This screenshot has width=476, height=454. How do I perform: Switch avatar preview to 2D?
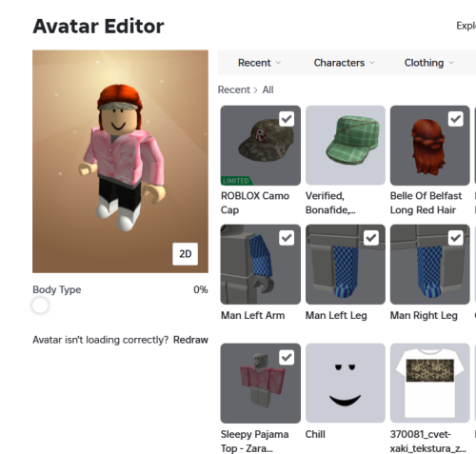point(186,254)
